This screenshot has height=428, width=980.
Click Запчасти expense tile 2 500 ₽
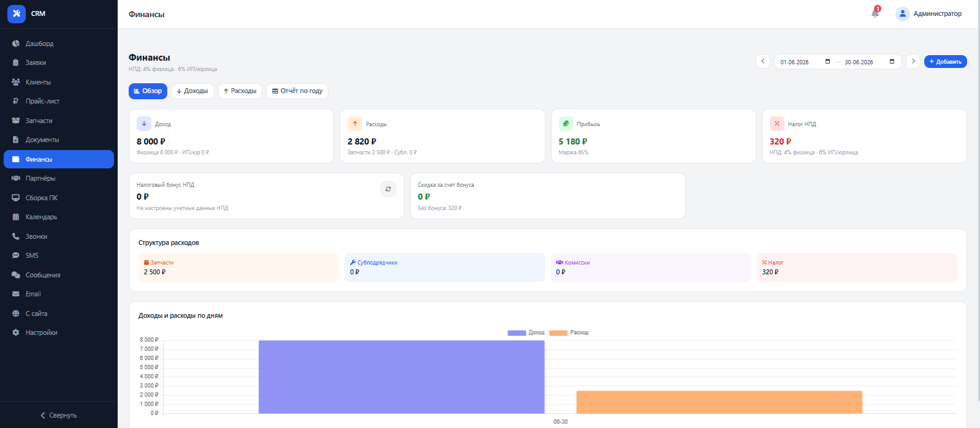point(238,268)
